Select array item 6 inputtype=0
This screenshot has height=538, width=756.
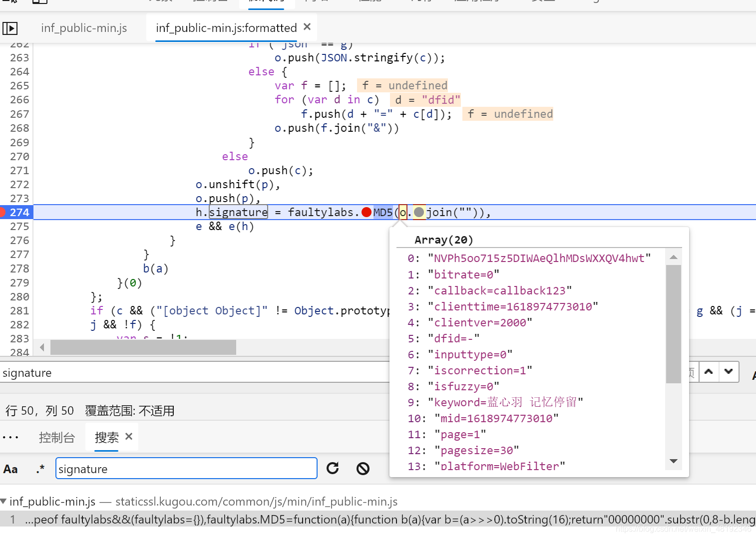470,354
